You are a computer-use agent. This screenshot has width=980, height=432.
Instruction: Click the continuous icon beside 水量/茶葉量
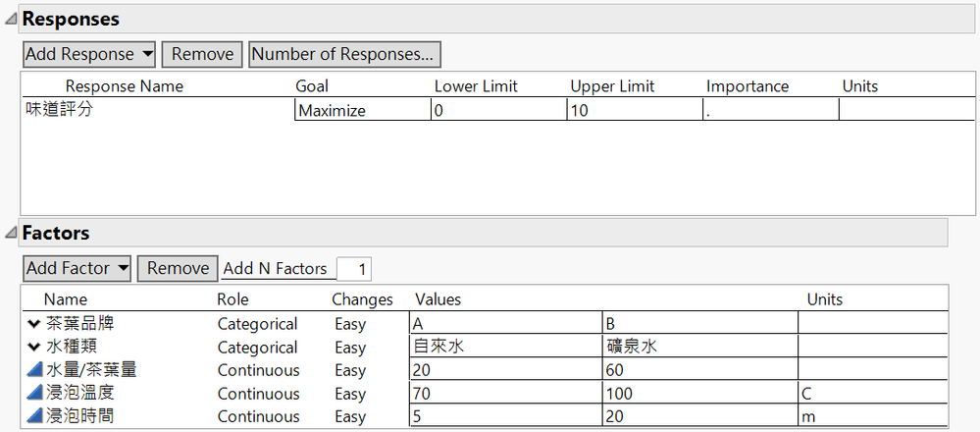[x=34, y=370]
